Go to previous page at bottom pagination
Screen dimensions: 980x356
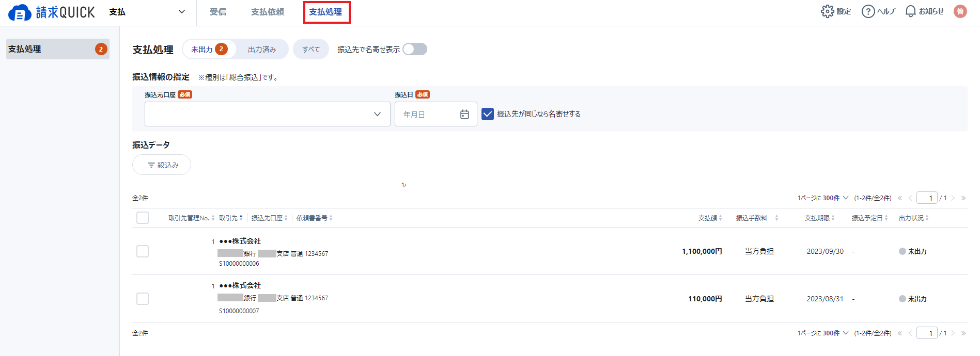click(x=910, y=333)
